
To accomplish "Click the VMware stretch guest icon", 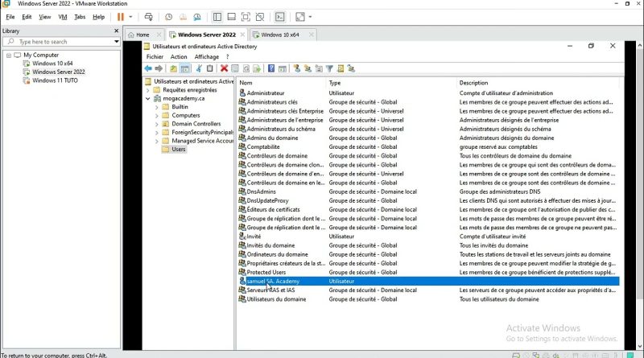I will (x=300, y=17).
